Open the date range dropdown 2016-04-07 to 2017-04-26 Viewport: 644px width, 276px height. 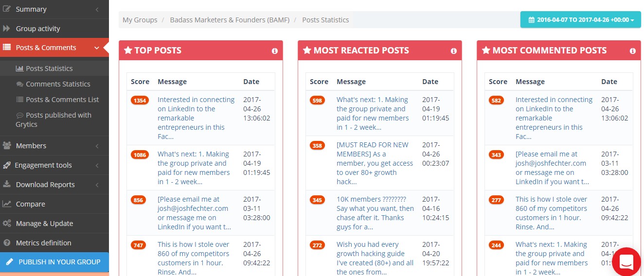(580, 20)
